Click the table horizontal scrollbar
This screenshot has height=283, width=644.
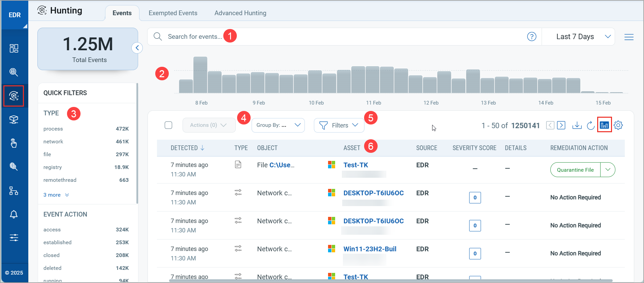[391, 281]
